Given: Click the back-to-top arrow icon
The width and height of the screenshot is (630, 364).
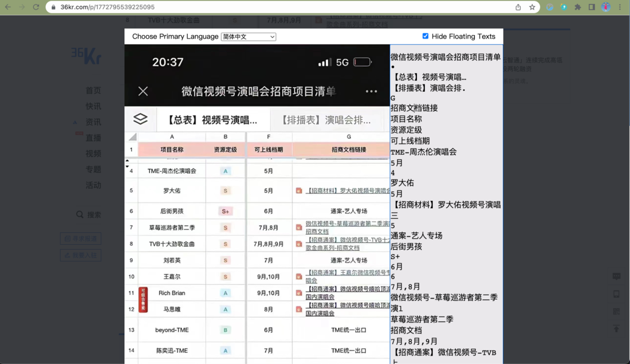Looking at the screenshot, I should [616, 329].
